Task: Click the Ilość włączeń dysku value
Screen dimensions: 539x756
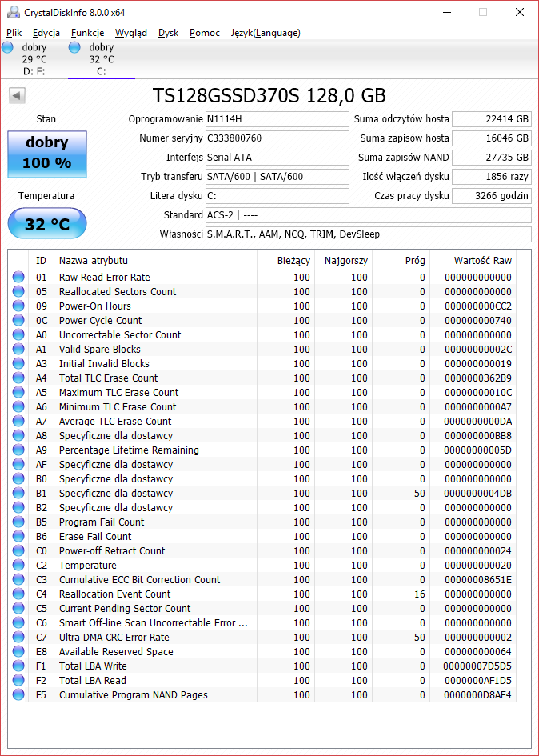Action: click(x=492, y=177)
